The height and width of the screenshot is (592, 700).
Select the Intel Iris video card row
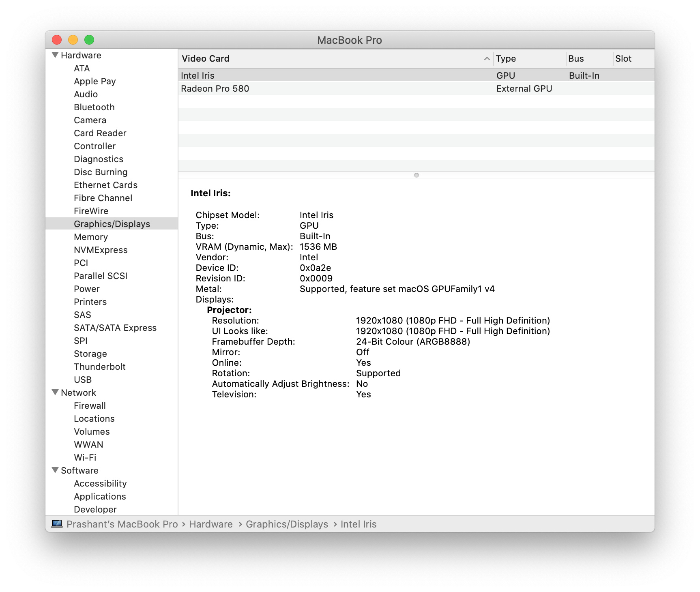tap(416, 75)
